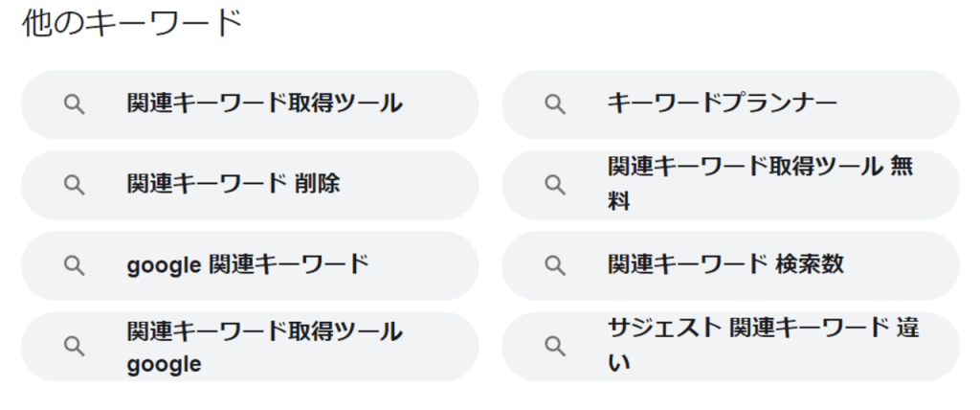Click the magnifier icon next to キーワードプランナー

(x=555, y=105)
